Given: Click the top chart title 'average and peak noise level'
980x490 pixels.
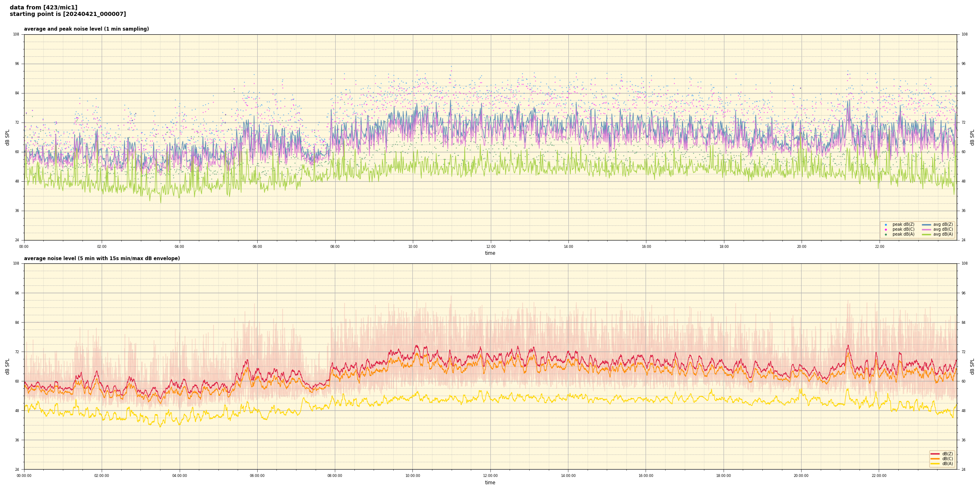Looking at the screenshot, I should [x=86, y=29].
